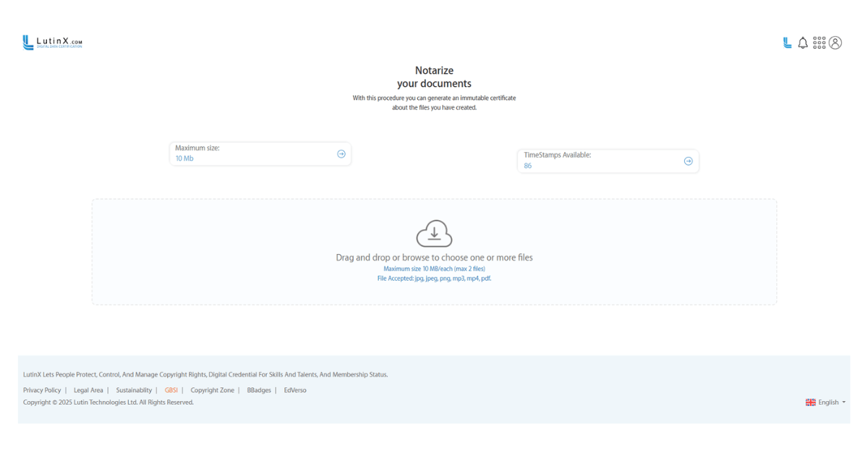This screenshot has height=456, width=868.
Task: Open the BBadges footer link
Action: pos(259,390)
